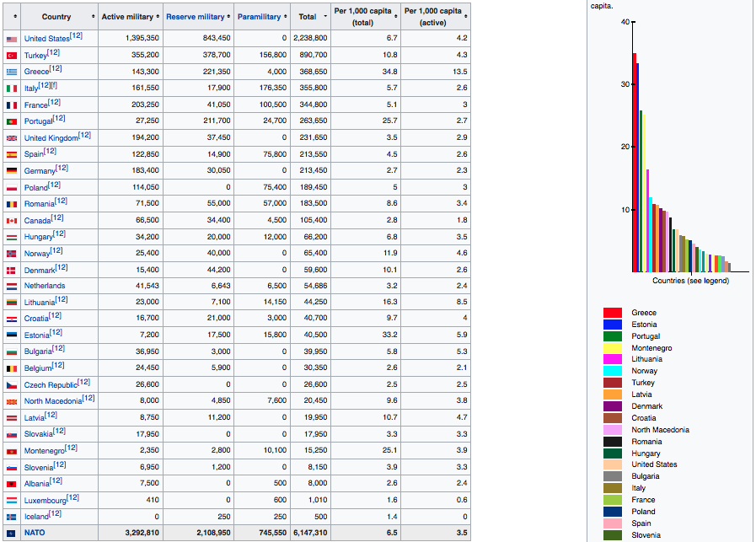Image resolution: width=756 pixels, height=542 pixels.
Task: Sort by Active military column header
Action: [130, 16]
